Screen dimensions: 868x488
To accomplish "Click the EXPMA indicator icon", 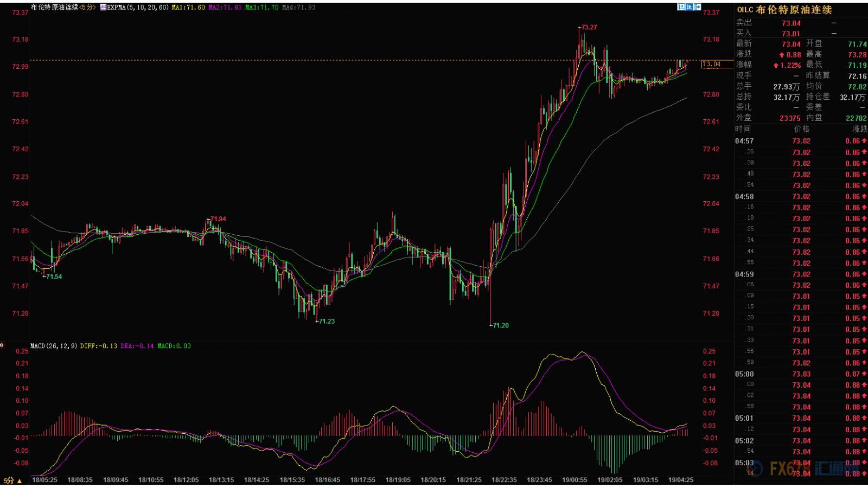I will click(103, 8).
